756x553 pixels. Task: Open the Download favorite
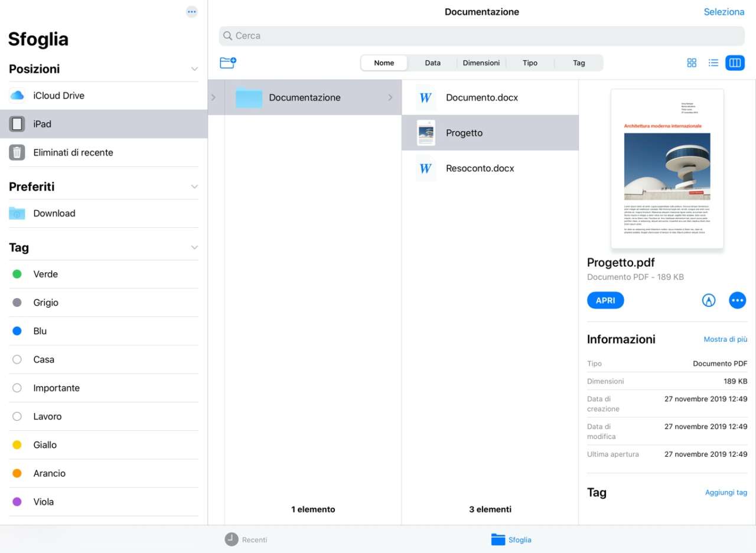coord(104,214)
